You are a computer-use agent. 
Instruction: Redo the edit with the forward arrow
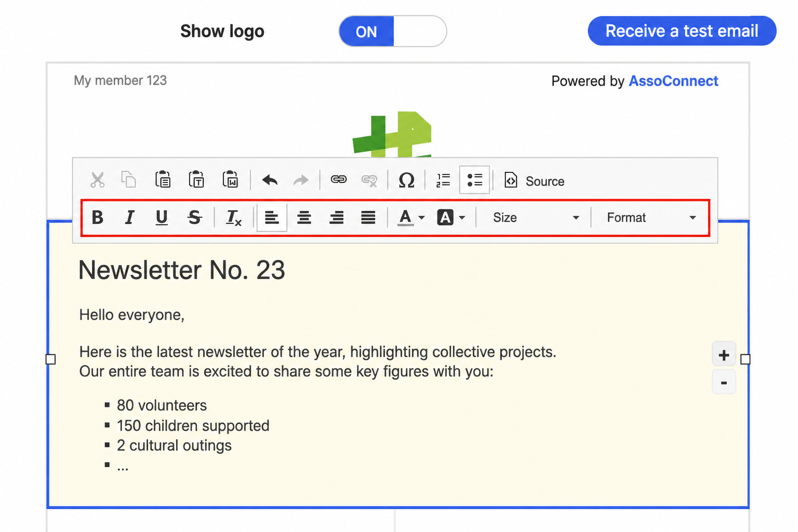coord(301,180)
